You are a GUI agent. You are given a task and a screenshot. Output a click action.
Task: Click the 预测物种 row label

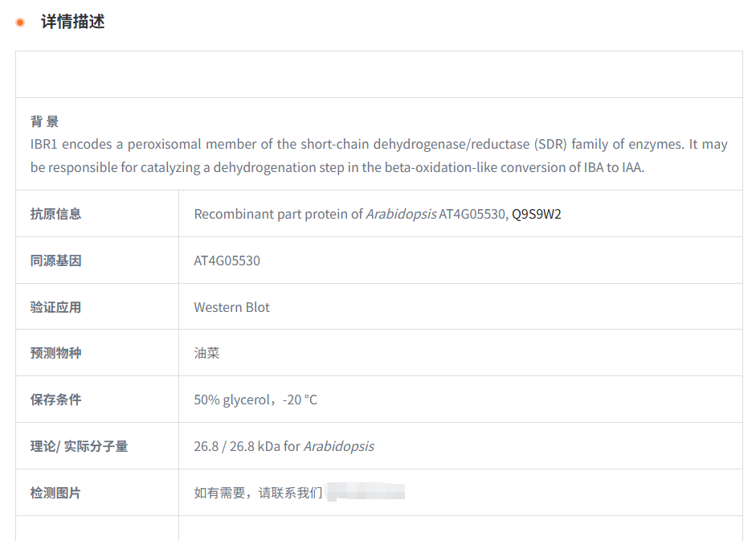55,353
